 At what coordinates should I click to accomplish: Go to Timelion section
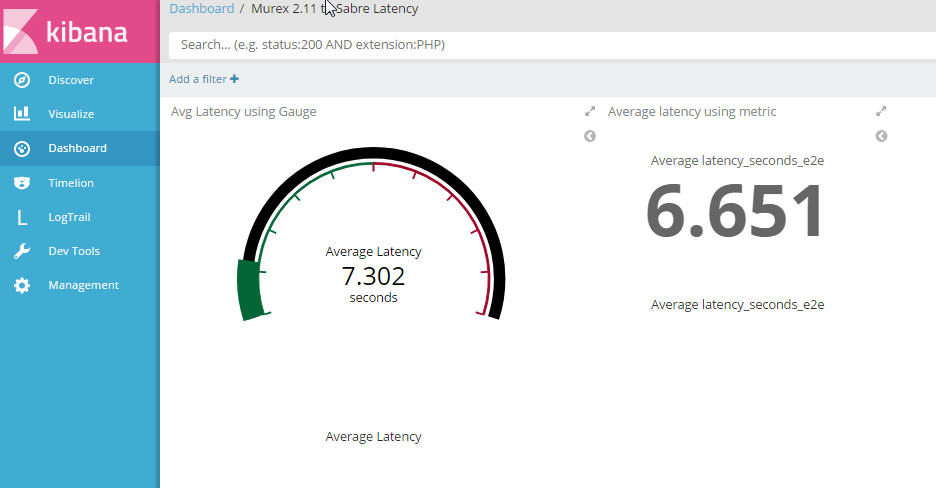click(x=71, y=183)
